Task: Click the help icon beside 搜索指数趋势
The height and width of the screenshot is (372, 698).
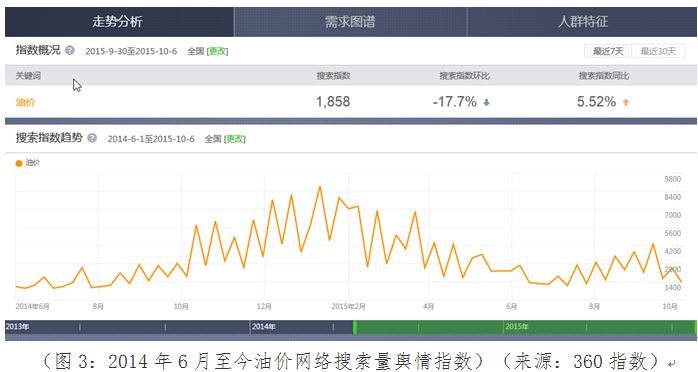Action: tap(92, 138)
